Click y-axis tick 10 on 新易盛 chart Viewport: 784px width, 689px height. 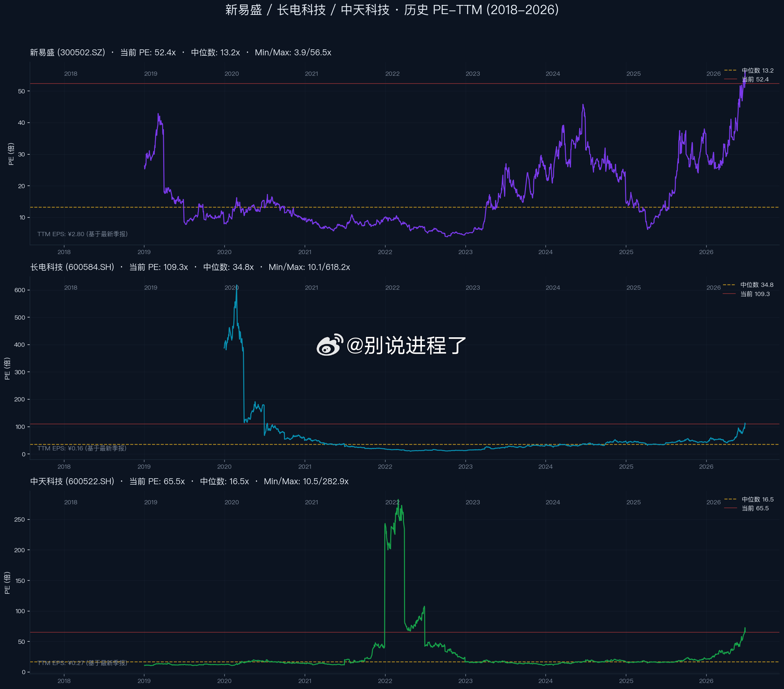pos(22,218)
